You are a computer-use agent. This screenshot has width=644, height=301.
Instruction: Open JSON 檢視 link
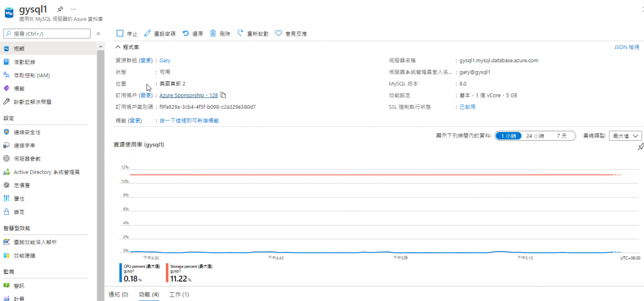click(x=626, y=47)
